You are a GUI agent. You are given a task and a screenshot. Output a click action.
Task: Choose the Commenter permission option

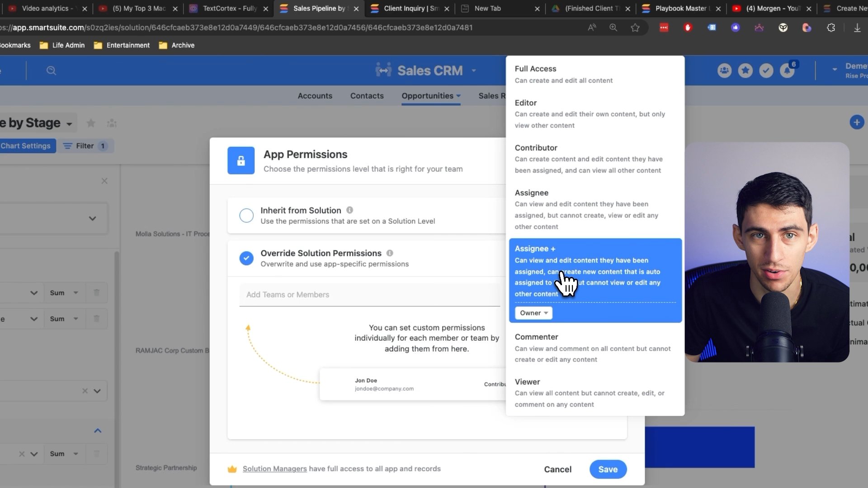click(592, 347)
